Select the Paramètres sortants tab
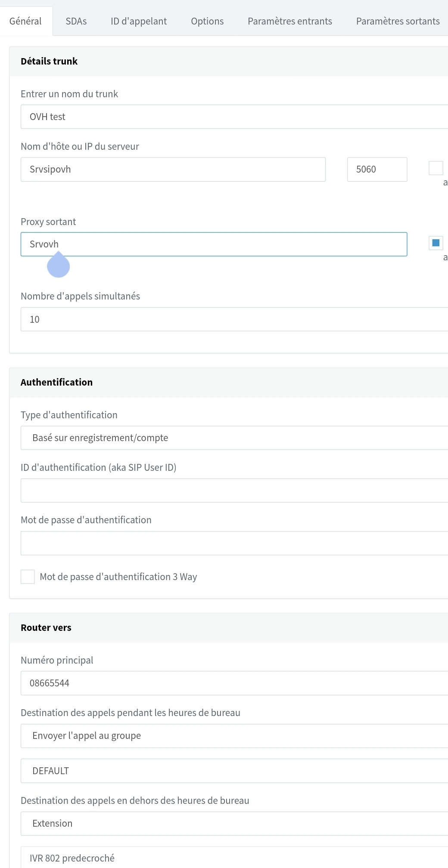 [x=398, y=21]
